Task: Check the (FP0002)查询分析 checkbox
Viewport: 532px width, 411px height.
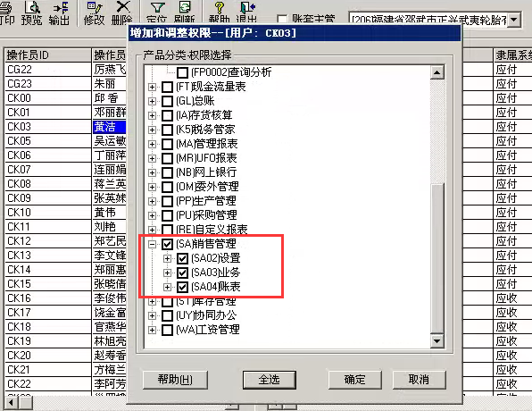Action: coord(182,72)
